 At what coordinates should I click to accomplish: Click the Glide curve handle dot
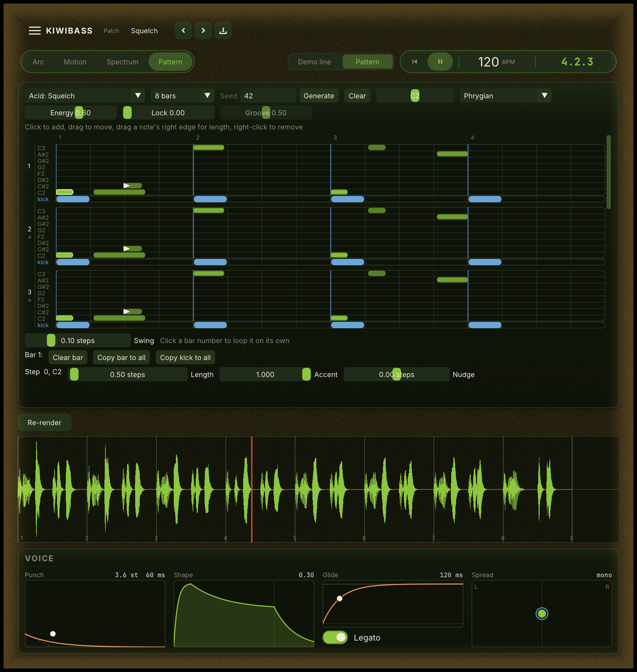340,598
